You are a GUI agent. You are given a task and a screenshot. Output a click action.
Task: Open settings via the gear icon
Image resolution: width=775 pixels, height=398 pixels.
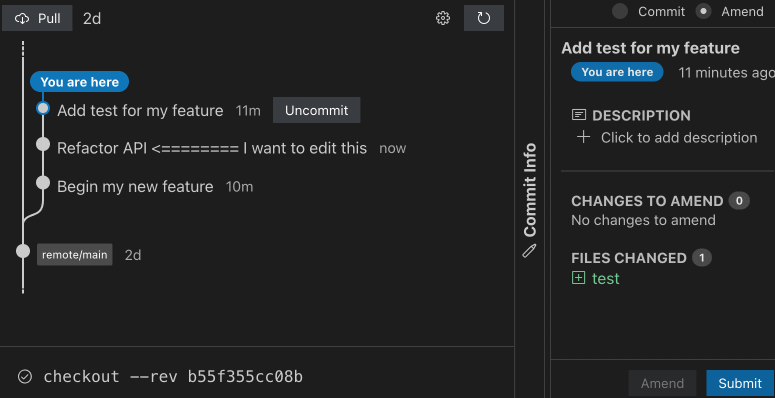point(443,18)
